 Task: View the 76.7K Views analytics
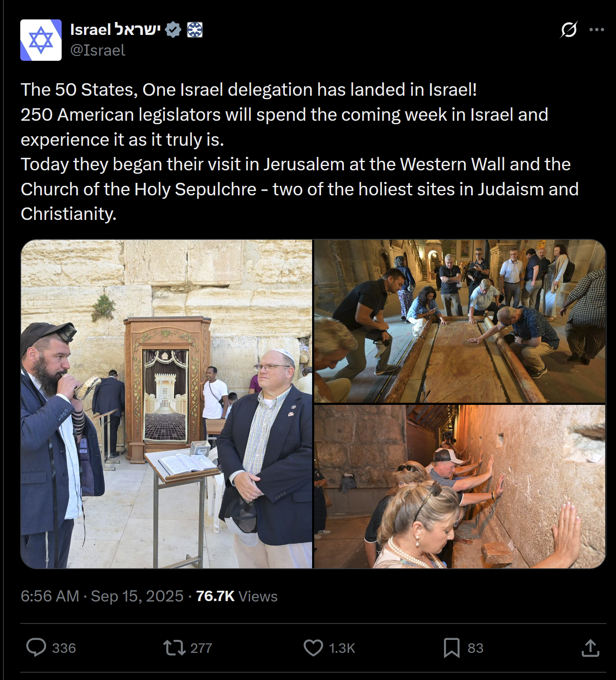(237, 596)
